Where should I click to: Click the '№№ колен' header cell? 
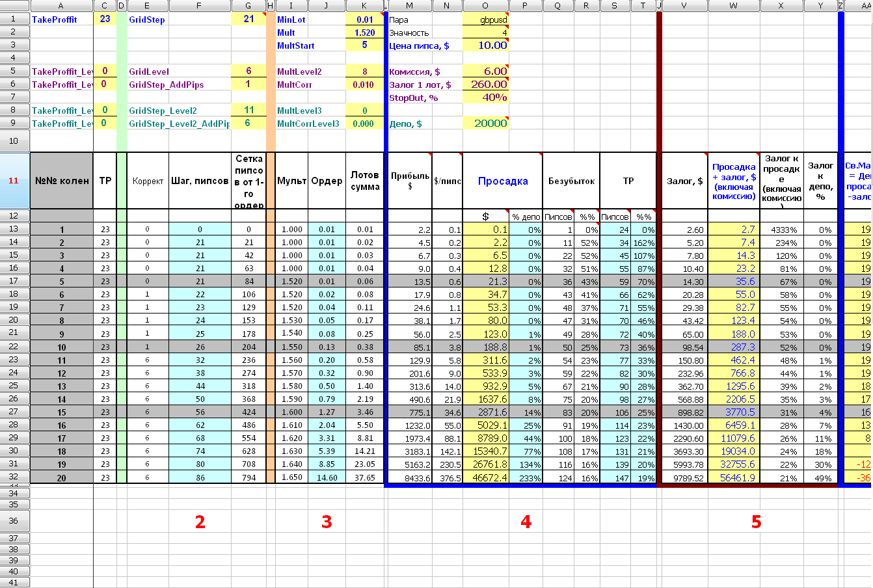click(62, 181)
